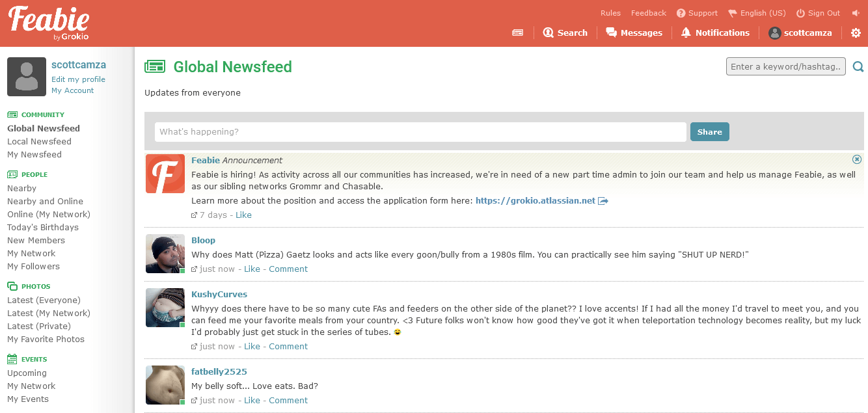Image resolution: width=868 pixels, height=413 pixels.
Task: Open Search in the top navigation
Action: pyautogui.click(x=565, y=33)
